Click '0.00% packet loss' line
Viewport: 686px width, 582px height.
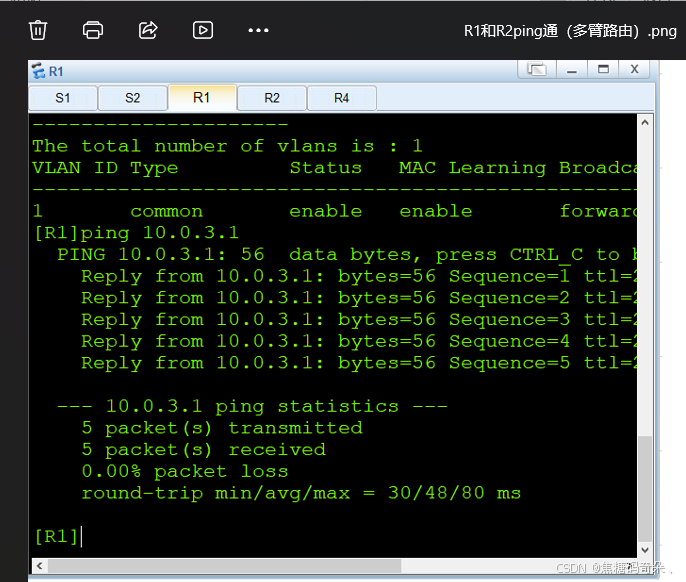click(x=185, y=472)
